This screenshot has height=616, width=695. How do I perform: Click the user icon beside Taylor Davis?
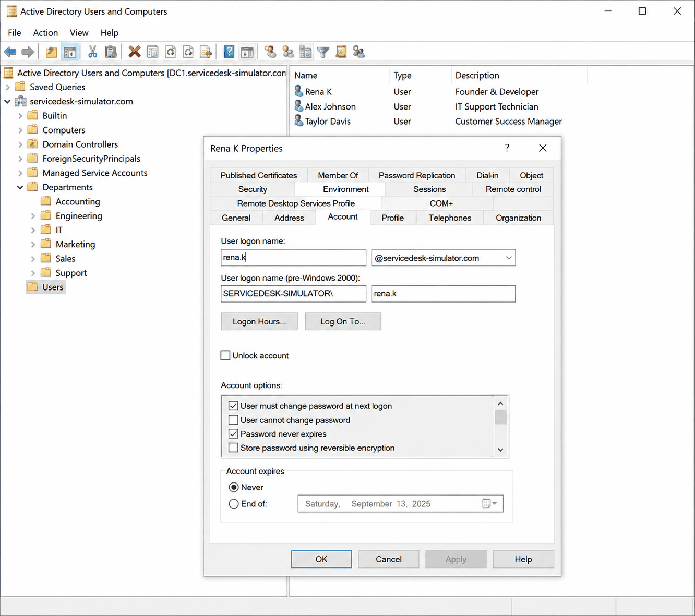(x=299, y=120)
